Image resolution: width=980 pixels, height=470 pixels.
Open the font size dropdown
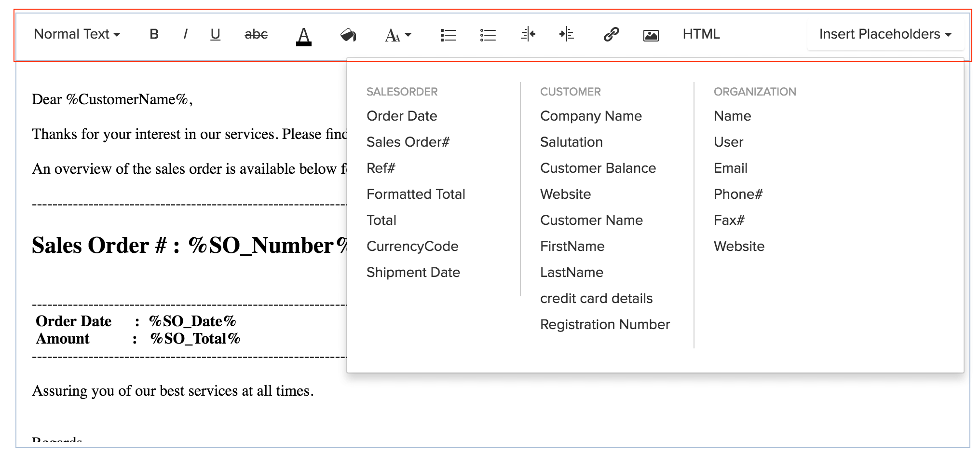[x=396, y=34]
